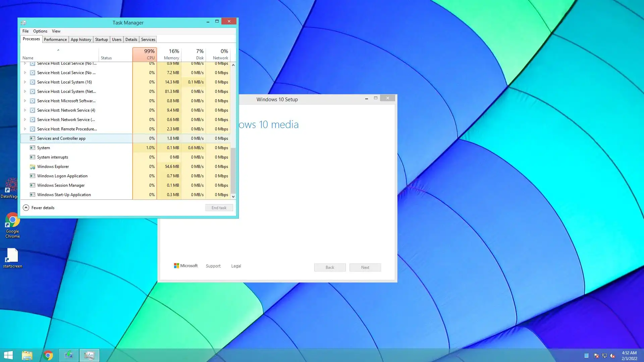Expand Service Host: Network Service (4)

(25, 110)
